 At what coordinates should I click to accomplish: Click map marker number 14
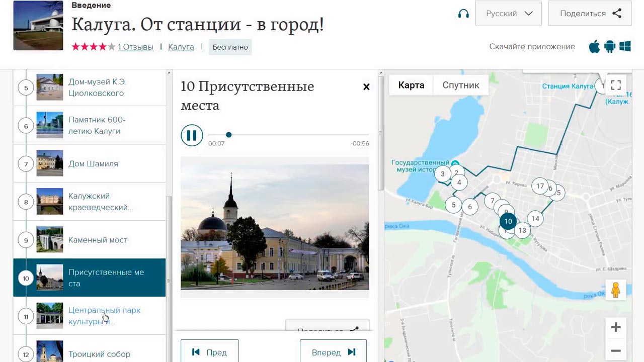click(535, 219)
